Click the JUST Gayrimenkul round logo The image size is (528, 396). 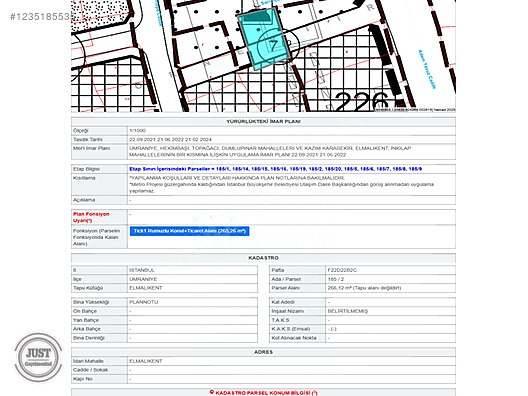(38, 357)
